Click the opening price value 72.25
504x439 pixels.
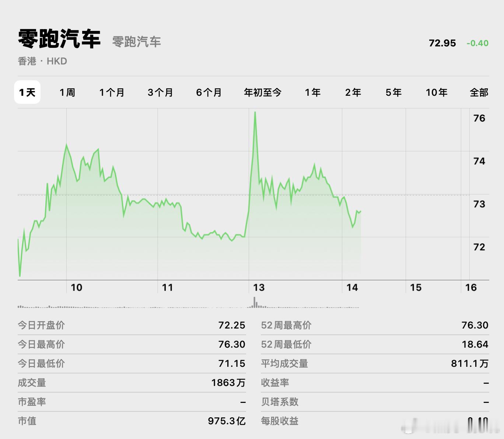click(x=232, y=325)
